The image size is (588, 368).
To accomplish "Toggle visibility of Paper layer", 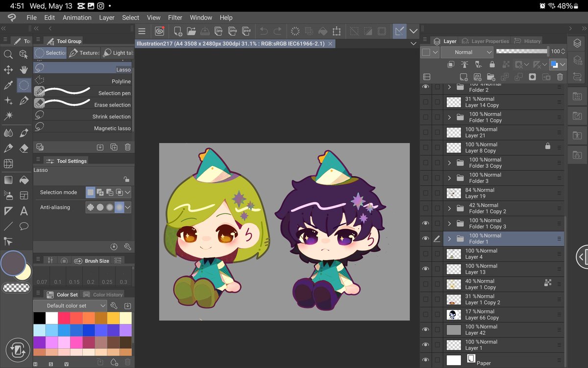I will (425, 360).
